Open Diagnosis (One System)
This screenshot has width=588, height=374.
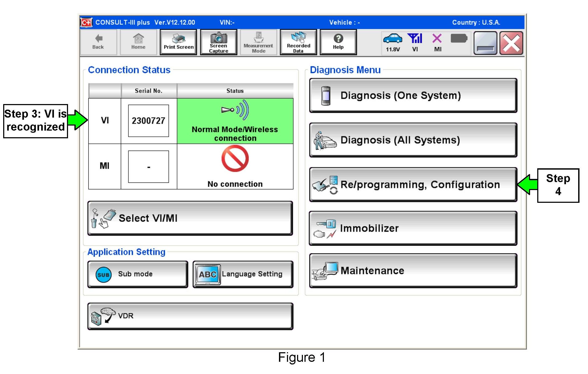(413, 96)
